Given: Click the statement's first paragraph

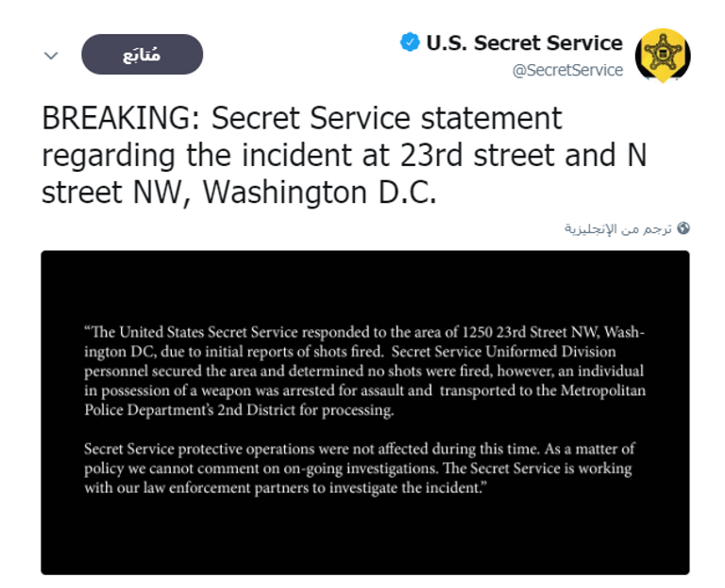Looking at the screenshot, I should pos(364,372).
